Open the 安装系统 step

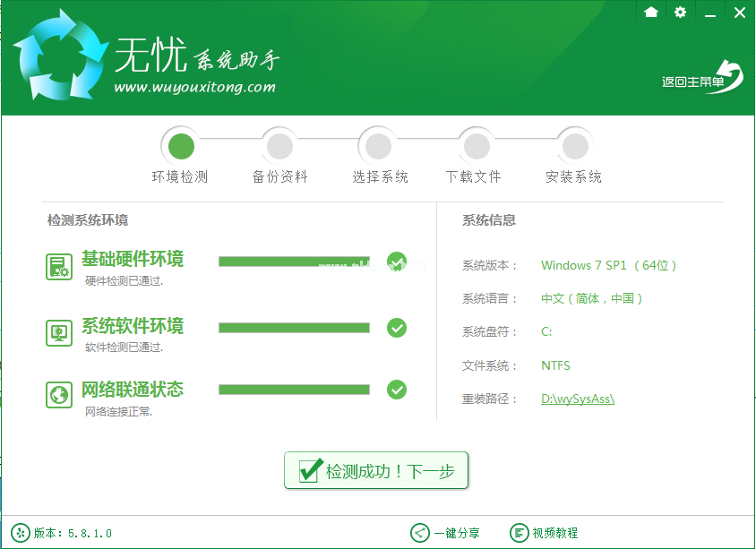(x=573, y=144)
